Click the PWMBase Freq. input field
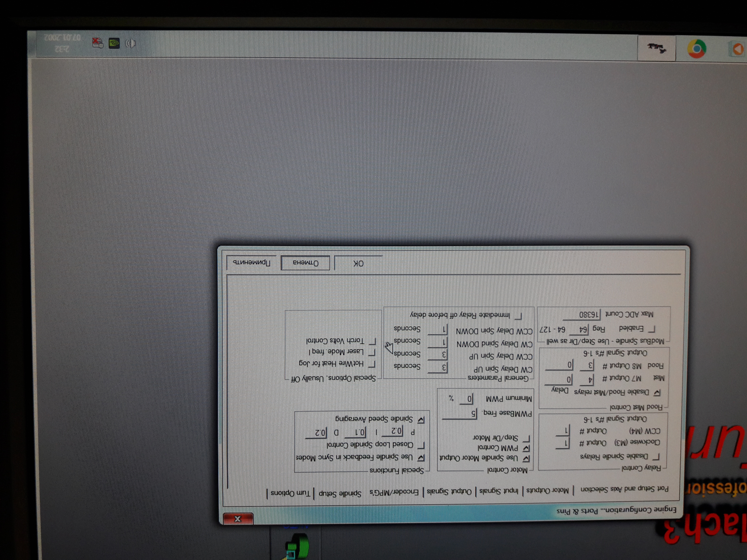The height and width of the screenshot is (560, 747). click(459, 413)
